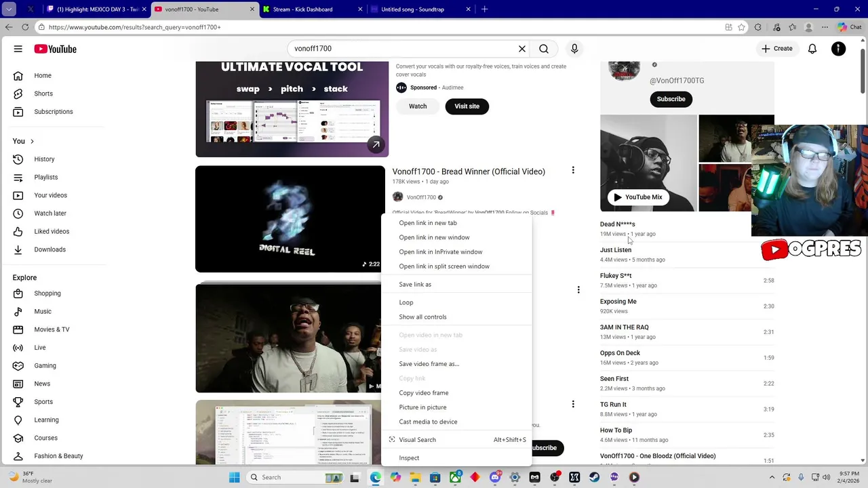Click the Create button
The height and width of the screenshot is (488, 868).
(776, 49)
